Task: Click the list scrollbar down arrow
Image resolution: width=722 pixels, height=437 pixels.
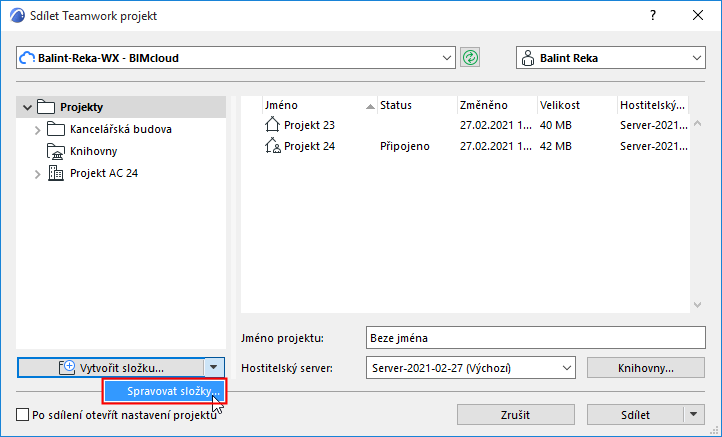Action: 698,304
